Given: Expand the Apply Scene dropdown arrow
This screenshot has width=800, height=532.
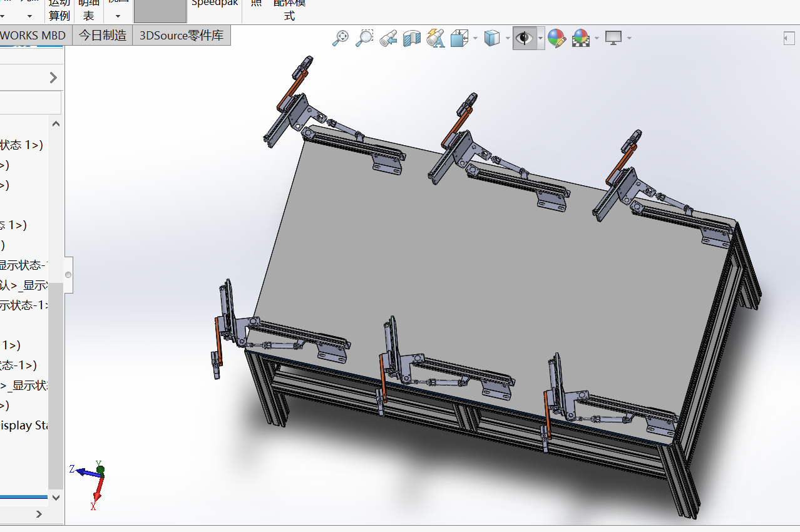Looking at the screenshot, I should 597,38.
